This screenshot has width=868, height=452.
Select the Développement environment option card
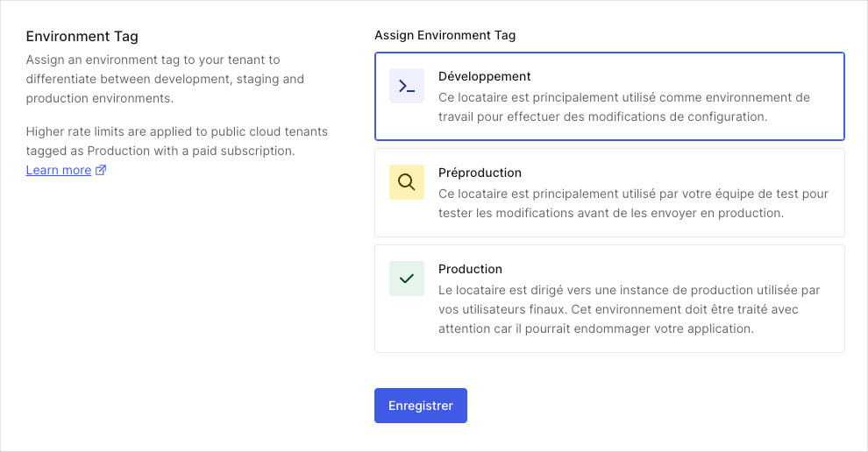609,96
